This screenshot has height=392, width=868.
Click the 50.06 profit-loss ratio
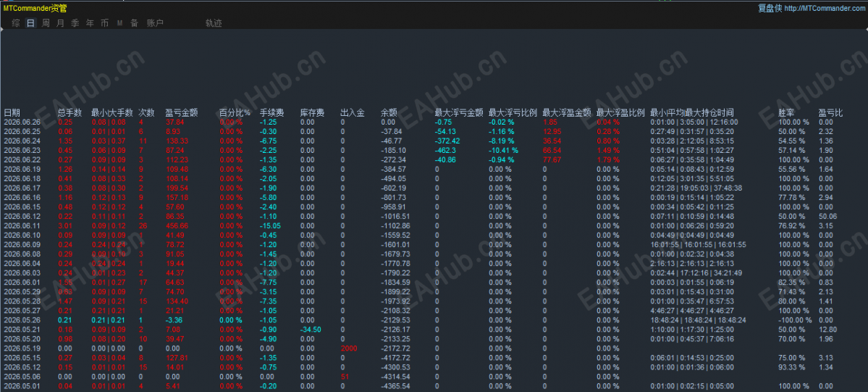click(x=827, y=216)
